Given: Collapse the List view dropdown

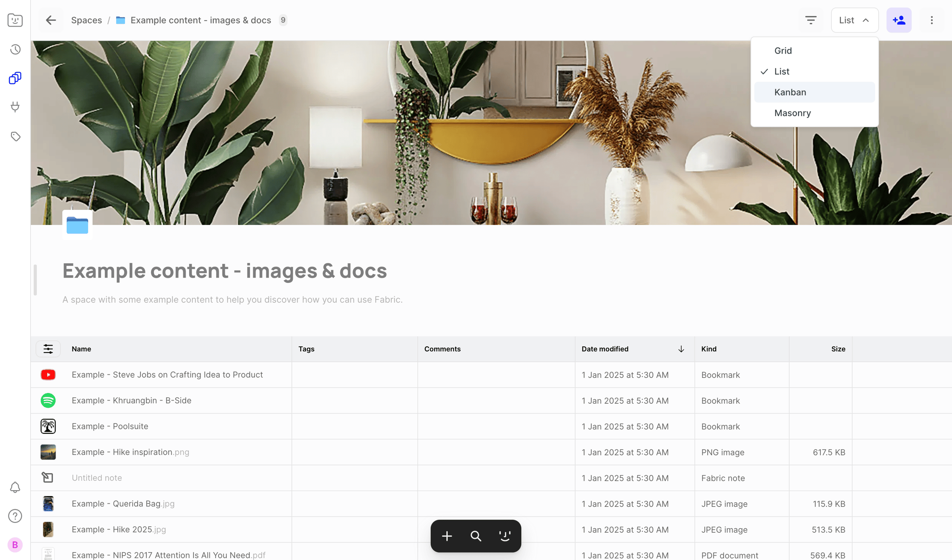Looking at the screenshot, I should [x=855, y=20].
